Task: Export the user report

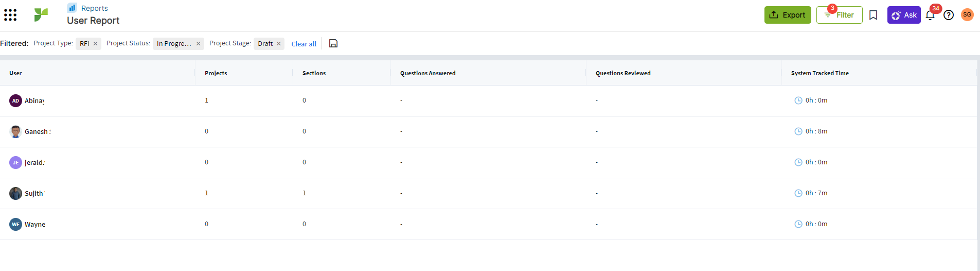Action: coord(788,15)
